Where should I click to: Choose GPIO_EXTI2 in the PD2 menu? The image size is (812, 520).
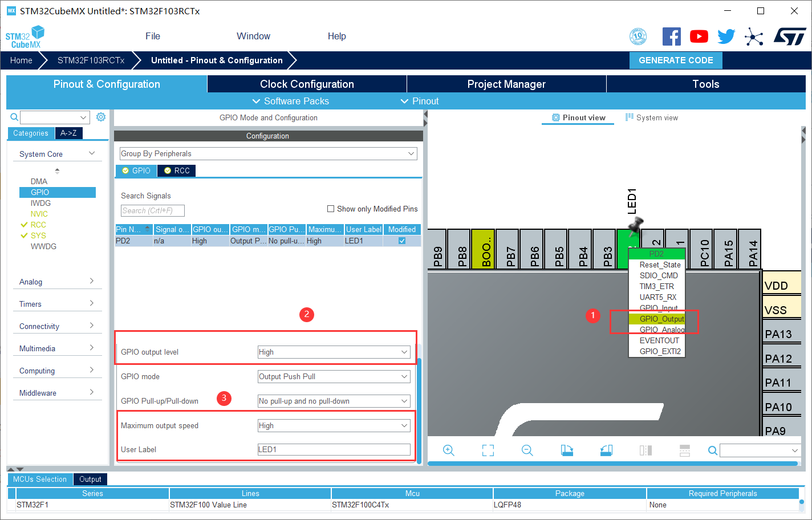pyautogui.click(x=656, y=351)
